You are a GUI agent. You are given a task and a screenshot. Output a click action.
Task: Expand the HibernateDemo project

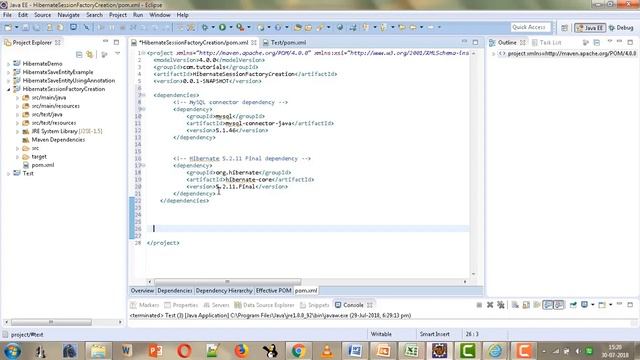pos(8,64)
